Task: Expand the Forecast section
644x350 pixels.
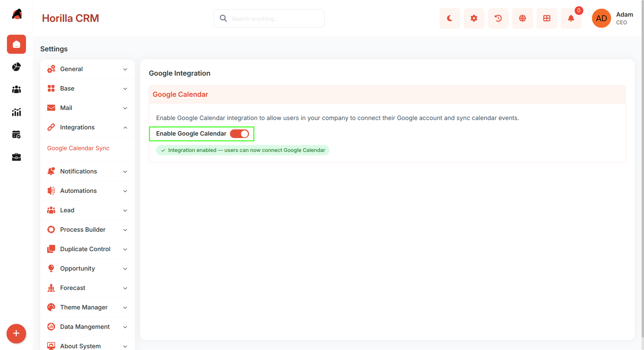Action: click(x=87, y=288)
